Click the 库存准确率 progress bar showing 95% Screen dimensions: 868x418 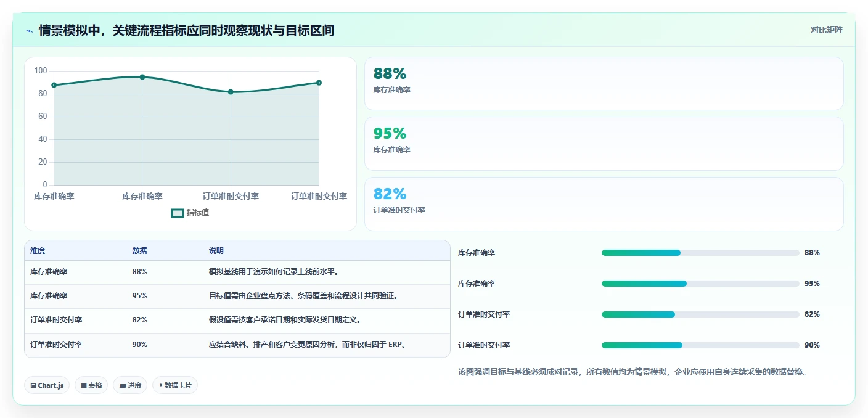click(x=700, y=284)
